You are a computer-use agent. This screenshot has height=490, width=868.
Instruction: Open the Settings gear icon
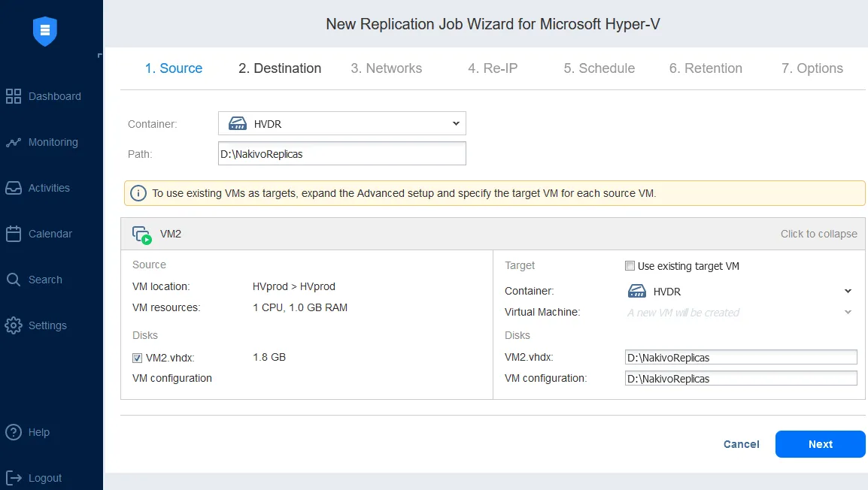pos(14,325)
